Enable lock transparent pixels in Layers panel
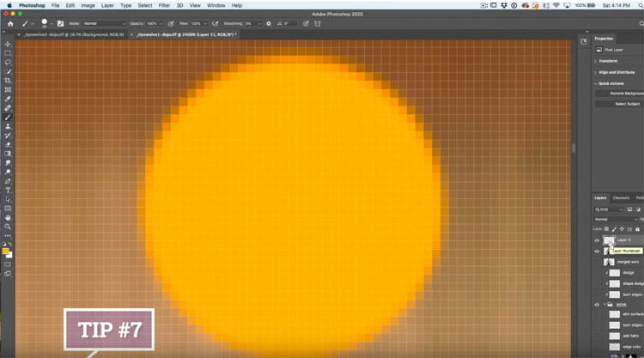Image resolution: width=644 pixels, height=358 pixels. tap(606, 229)
